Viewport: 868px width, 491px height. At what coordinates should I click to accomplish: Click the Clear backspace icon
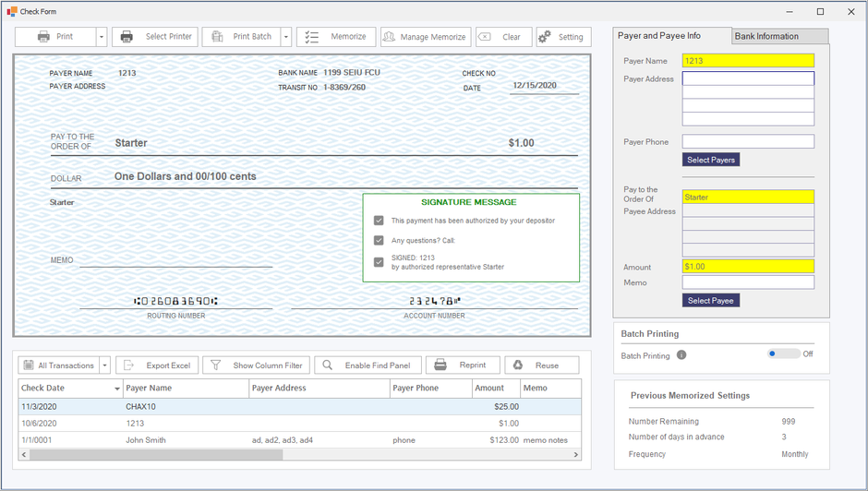[x=485, y=37]
